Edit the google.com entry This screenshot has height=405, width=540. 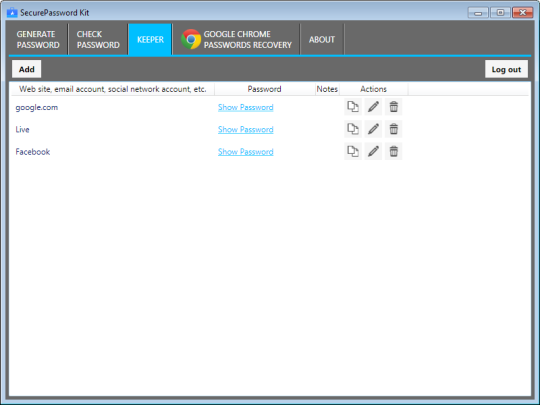(x=373, y=107)
